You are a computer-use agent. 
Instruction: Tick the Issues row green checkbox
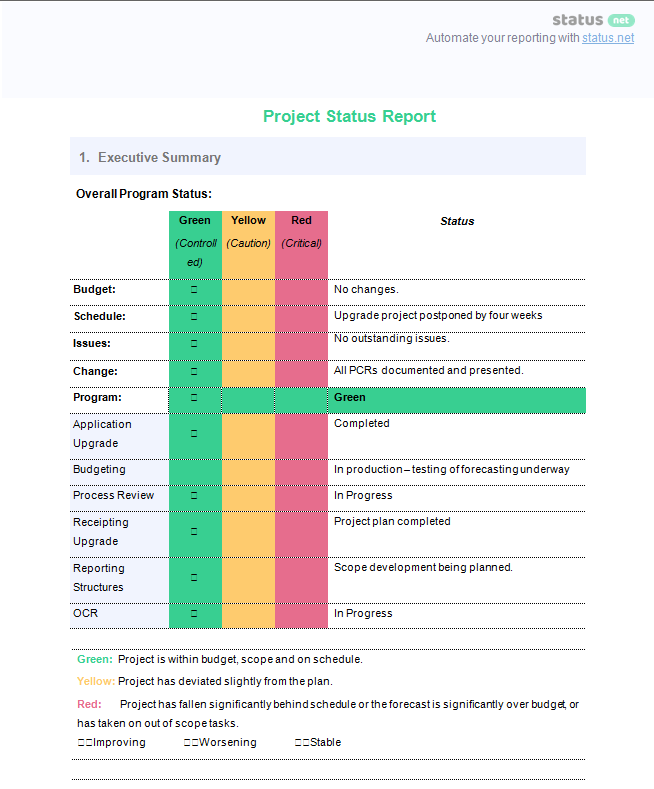(x=194, y=344)
